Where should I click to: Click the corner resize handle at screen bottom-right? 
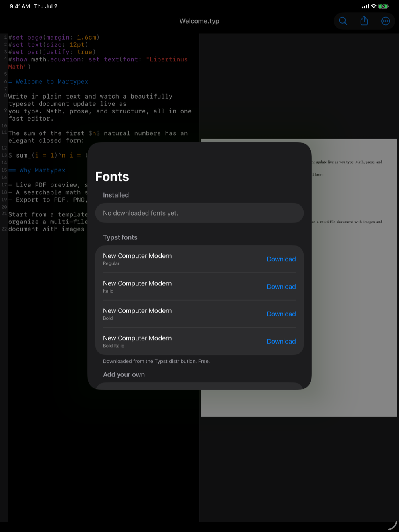coord(393,526)
